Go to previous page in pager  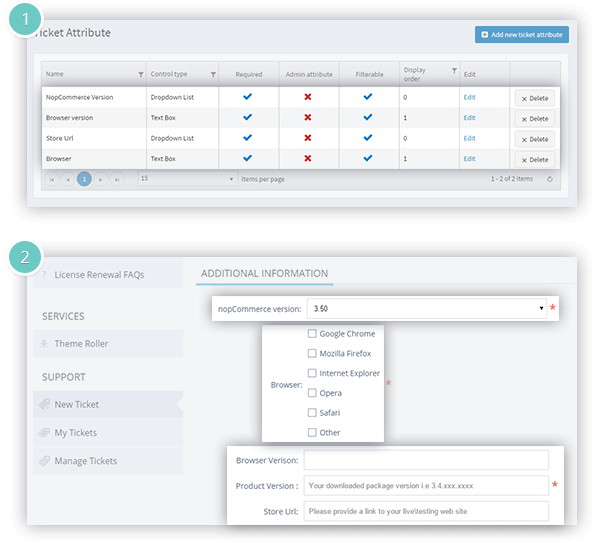[x=68, y=179]
